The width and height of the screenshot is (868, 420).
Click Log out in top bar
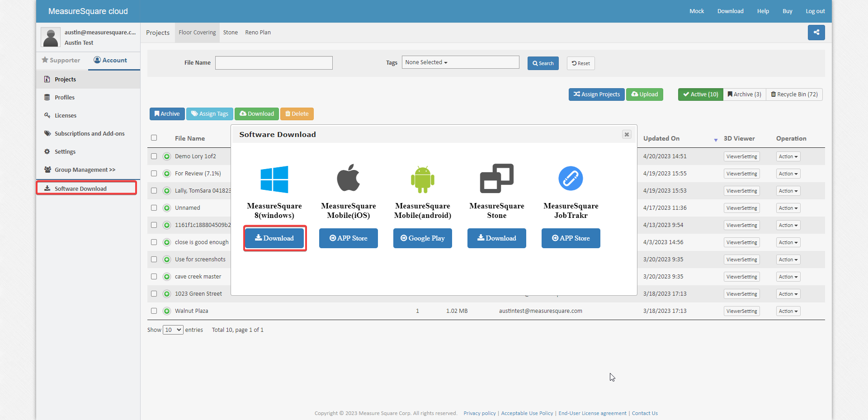coord(815,11)
